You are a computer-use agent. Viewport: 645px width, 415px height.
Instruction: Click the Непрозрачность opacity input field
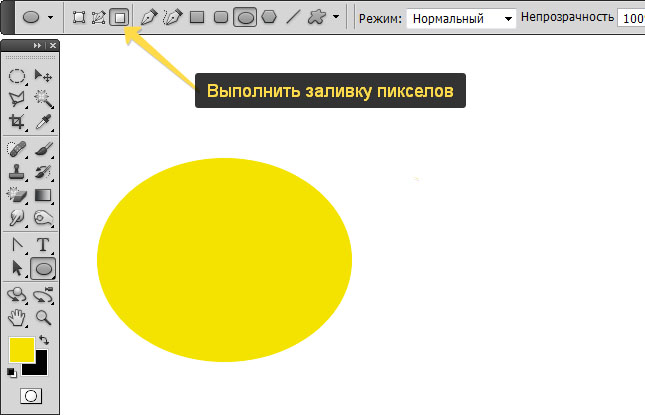pos(631,18)
